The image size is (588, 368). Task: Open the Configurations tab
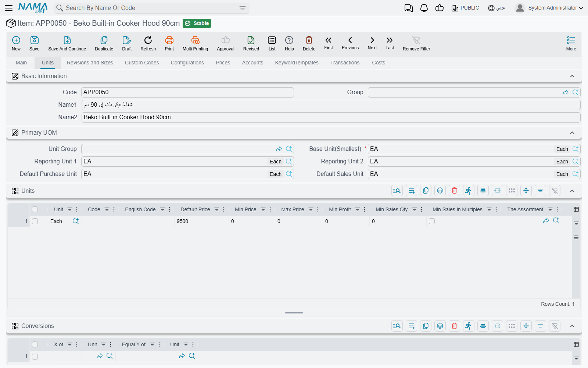[187, 63]
